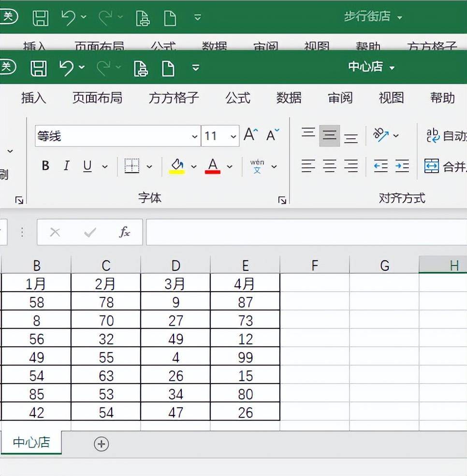
Task: Open the 帮助 tab in 中心店 window
Action: pos(442,98)
